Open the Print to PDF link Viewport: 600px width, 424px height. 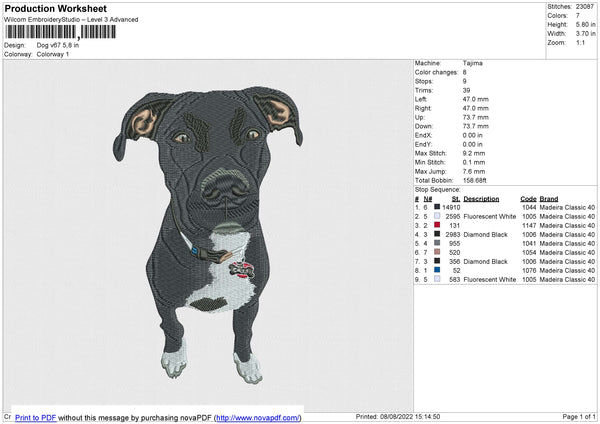[36, 417]
